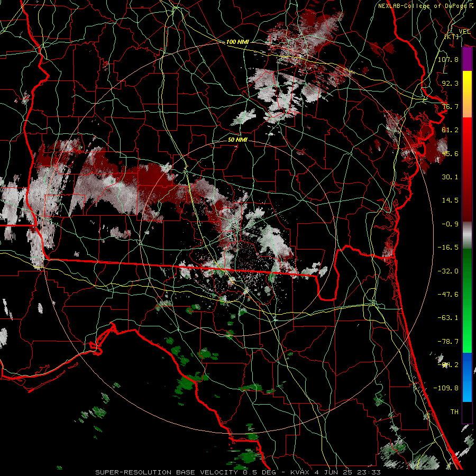Viewport: 476px width, 476px height.
Task: Click the -16.5 legend value
Action: [448, 248]
